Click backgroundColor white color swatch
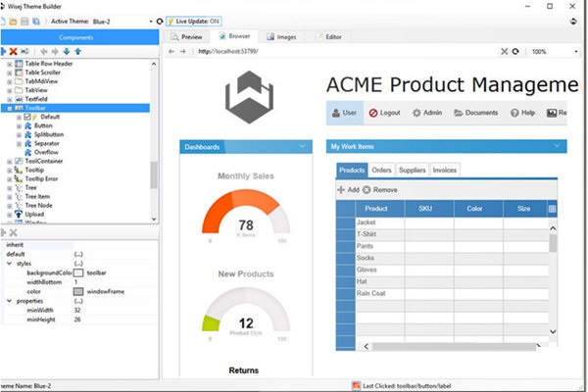588x392 pixels. [x=78, y=272]
